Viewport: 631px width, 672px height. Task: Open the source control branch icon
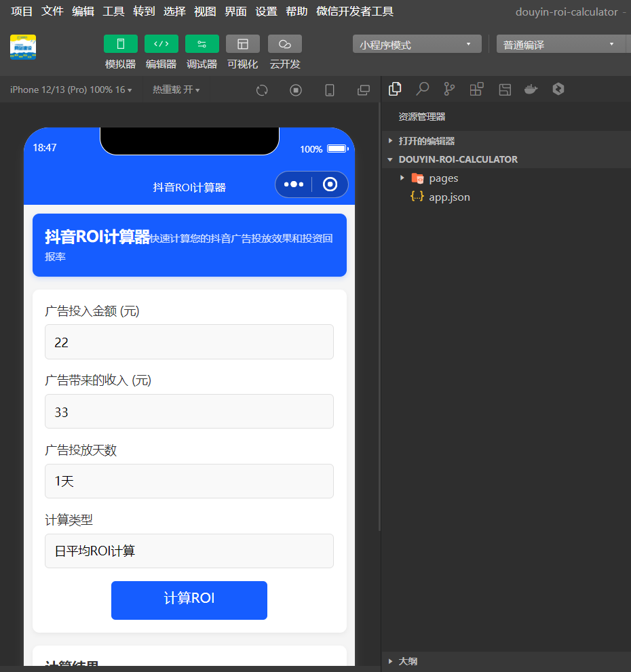pyautogui.click(x=449, y=89)
